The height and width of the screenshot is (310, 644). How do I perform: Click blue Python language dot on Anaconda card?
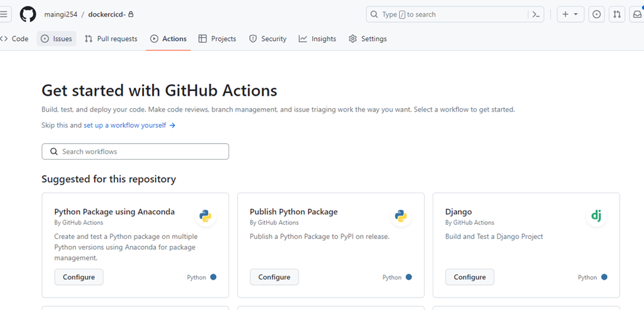[x=213, y=277]
